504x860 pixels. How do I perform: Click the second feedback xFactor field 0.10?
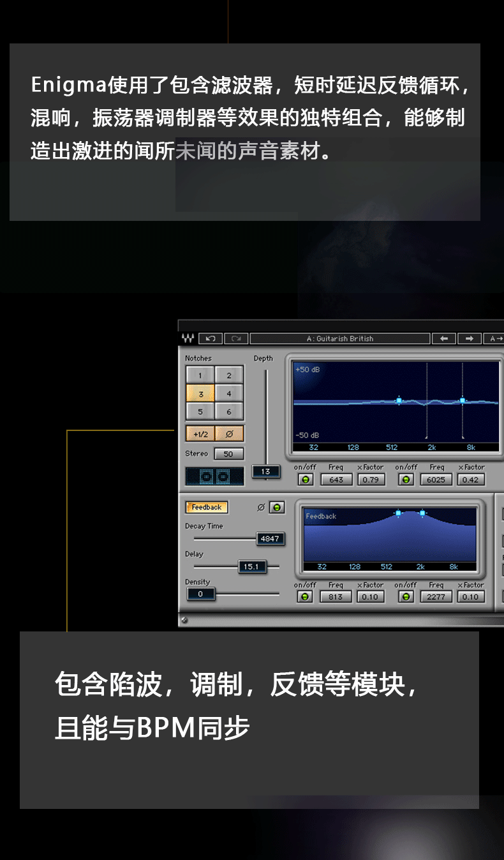(x=471, y=597)
